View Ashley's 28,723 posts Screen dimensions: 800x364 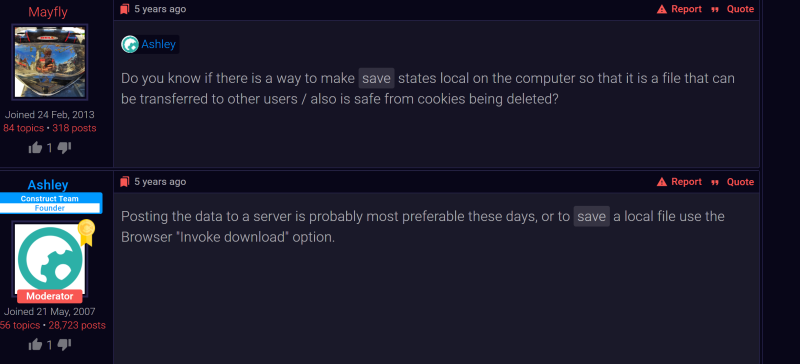[77, 325]
